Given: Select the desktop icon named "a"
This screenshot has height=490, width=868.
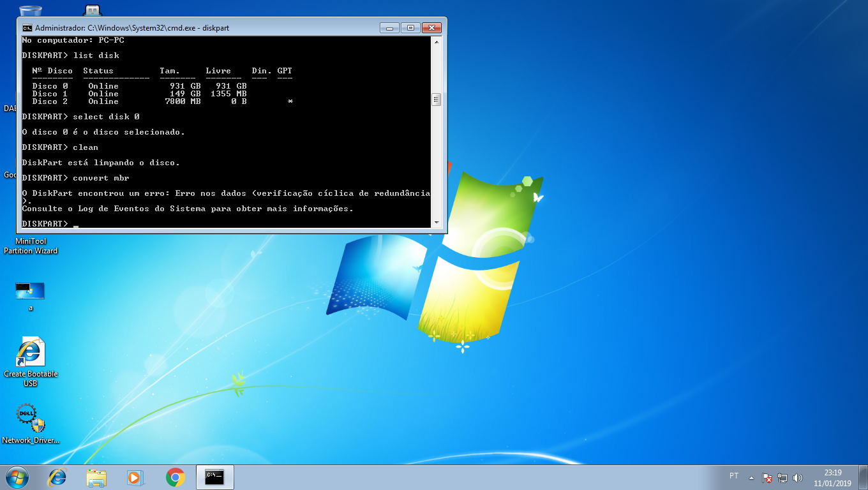Looking at the screenshot, I should click(30, 297).
